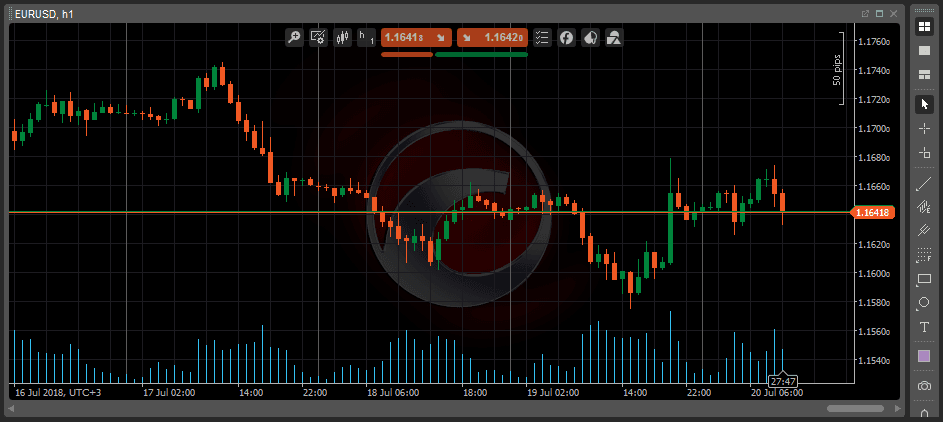The width and height of the screenshot is (943, 422).
Task: Open the candlestick chart type selector
Action: pos(343,38)
